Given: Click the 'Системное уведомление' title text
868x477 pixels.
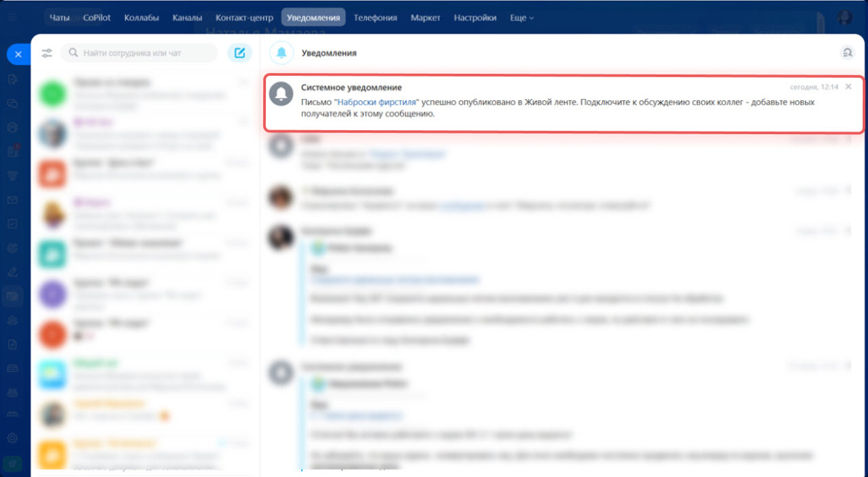Looking at the screenshot, I should (x=351, y=87).
